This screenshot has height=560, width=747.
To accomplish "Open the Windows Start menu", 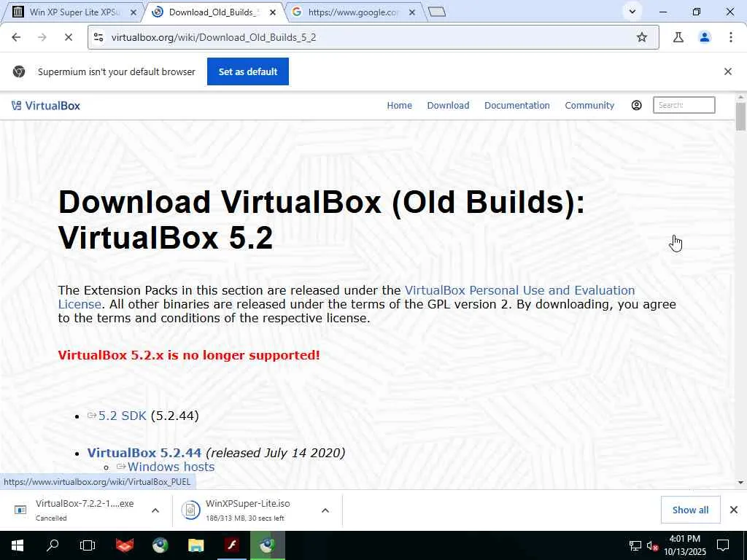I will tap(18, 545).
